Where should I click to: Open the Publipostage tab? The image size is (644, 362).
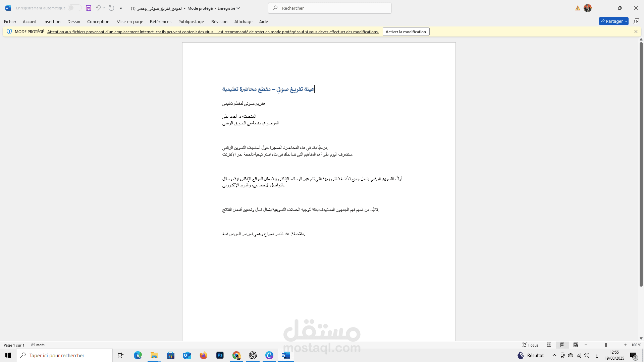click(x=191, y=21)
